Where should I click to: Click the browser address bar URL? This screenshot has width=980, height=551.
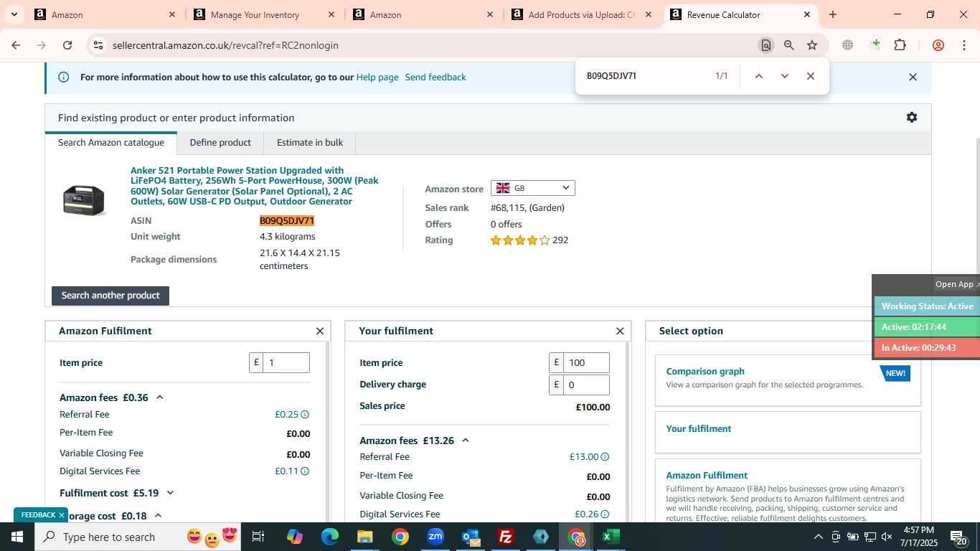point(225,45)
